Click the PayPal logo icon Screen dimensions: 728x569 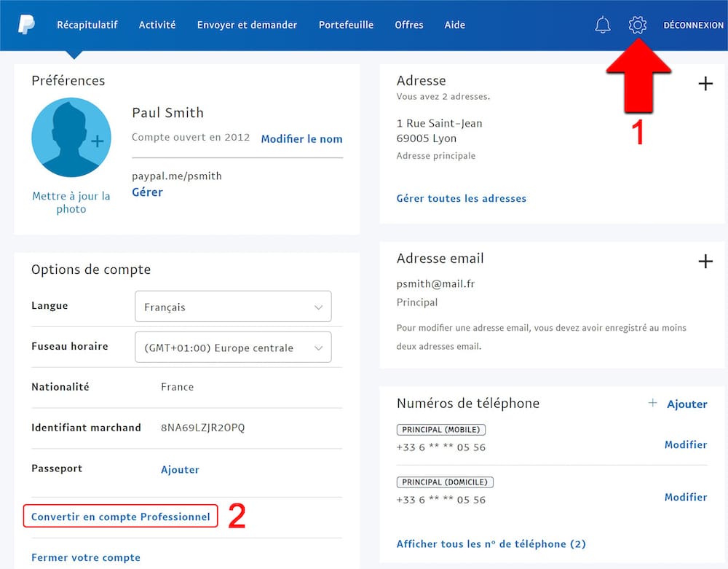pos(27,25)
